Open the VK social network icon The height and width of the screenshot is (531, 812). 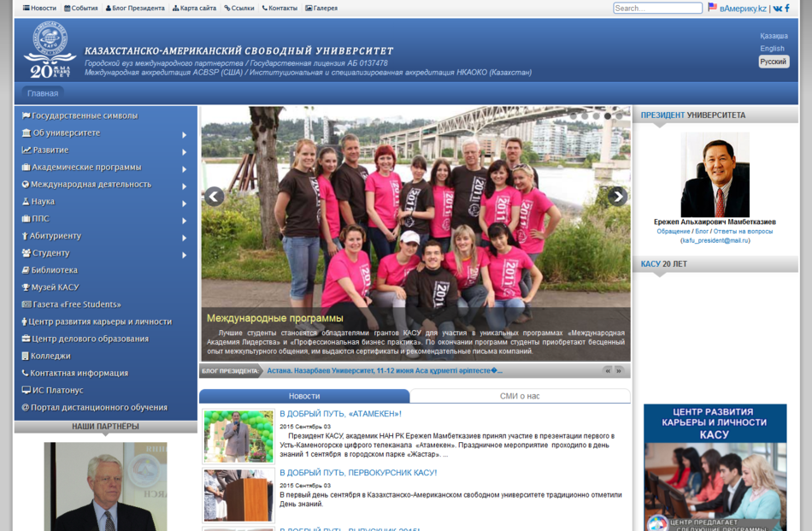pos(777,9)
